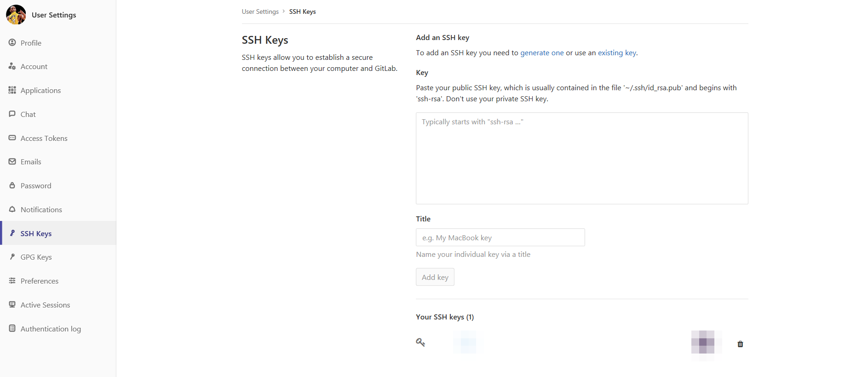The image size is (868, 377).
Task: Follow the 'generate one' link
Action: point(542,53)
